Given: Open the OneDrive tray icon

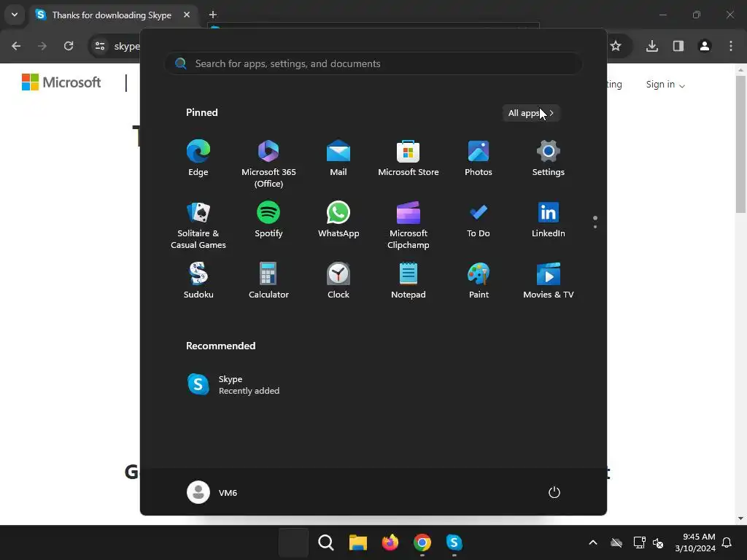Looking at the screenshot, I should pos(616,542).
